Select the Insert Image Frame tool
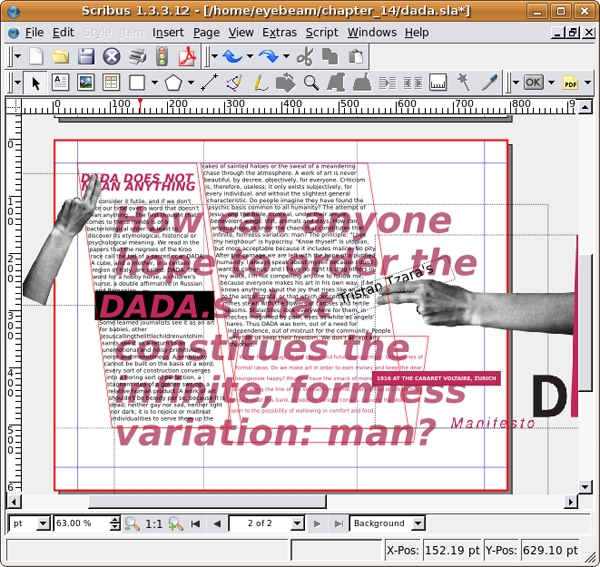The height and width of the screenshot is (567, 600). tap(86, 83)
